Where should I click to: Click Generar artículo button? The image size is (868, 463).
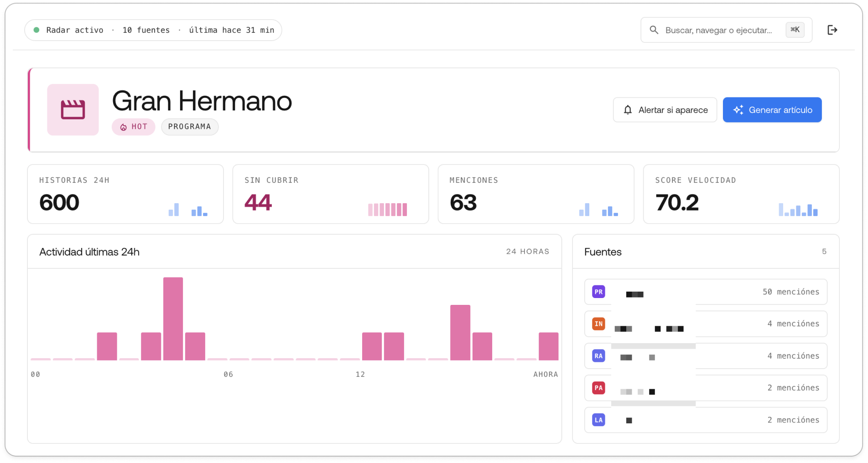(772, 110)
